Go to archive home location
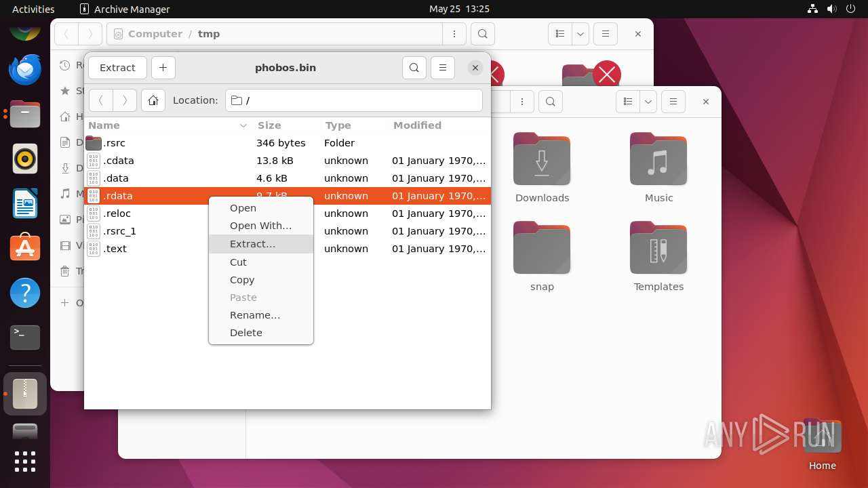The height and width of the screenshot is (488, 868). 153,100
